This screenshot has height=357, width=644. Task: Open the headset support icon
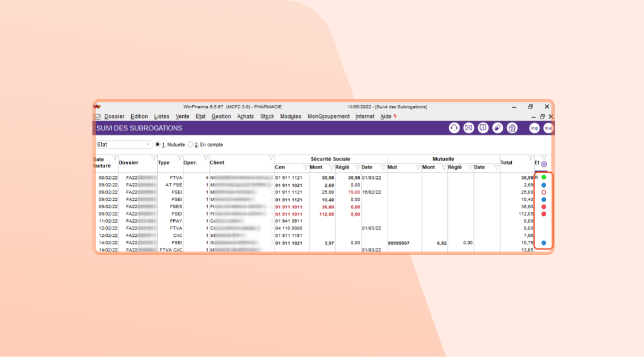coord(454,128)
